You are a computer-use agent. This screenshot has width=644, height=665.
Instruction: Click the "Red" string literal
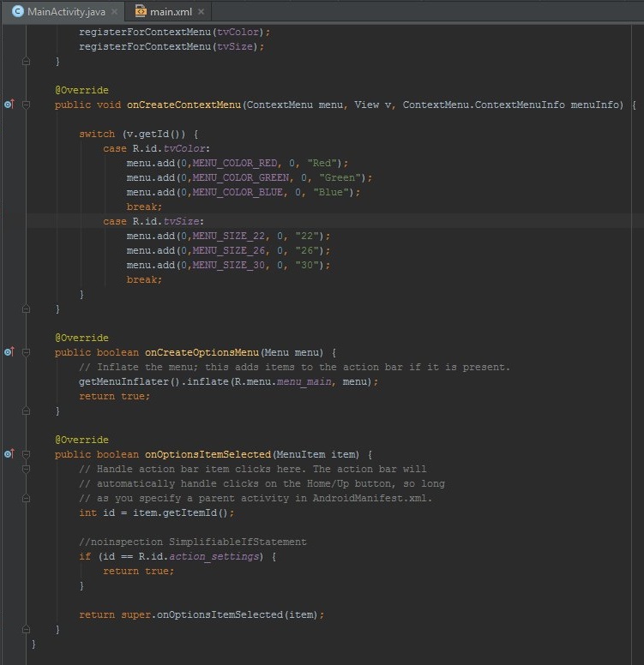coord(322,163)
